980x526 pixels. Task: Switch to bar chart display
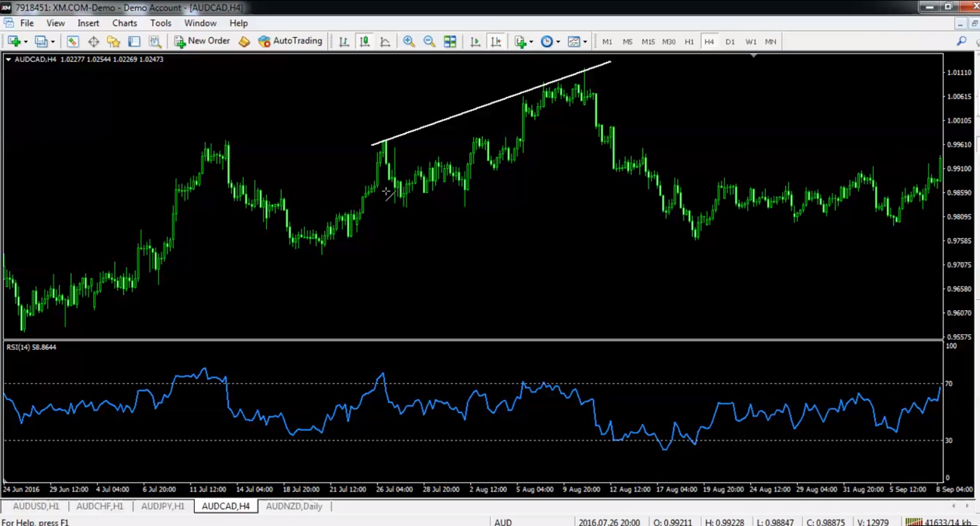click(344, 42)
